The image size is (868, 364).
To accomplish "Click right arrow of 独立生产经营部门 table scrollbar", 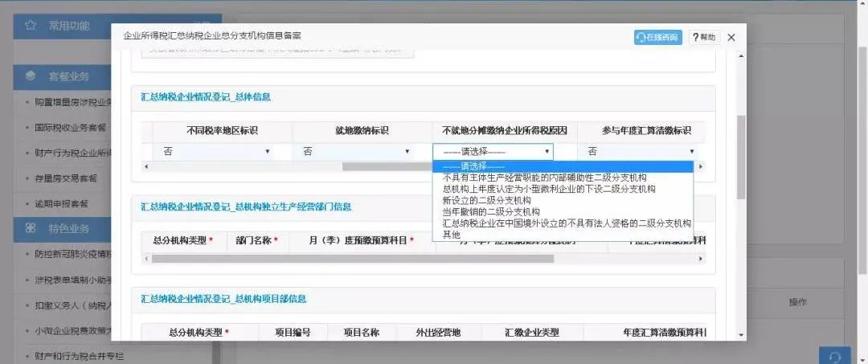I will 701,259.
